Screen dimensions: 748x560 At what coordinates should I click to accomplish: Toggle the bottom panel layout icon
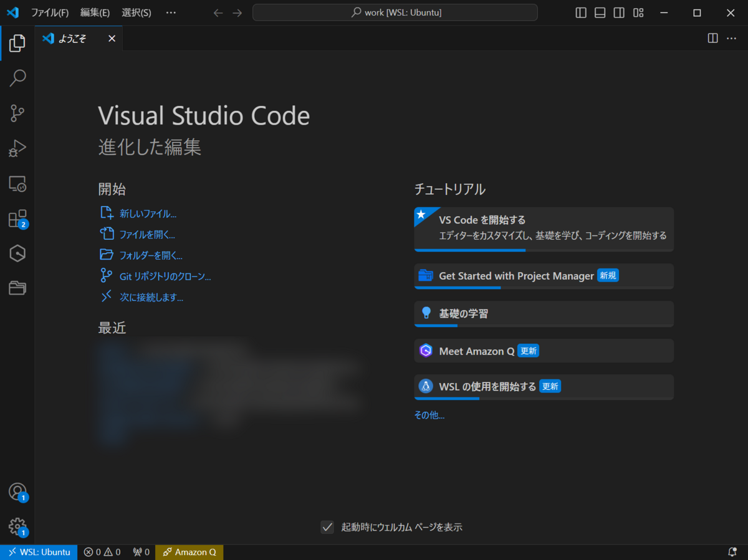600,12
